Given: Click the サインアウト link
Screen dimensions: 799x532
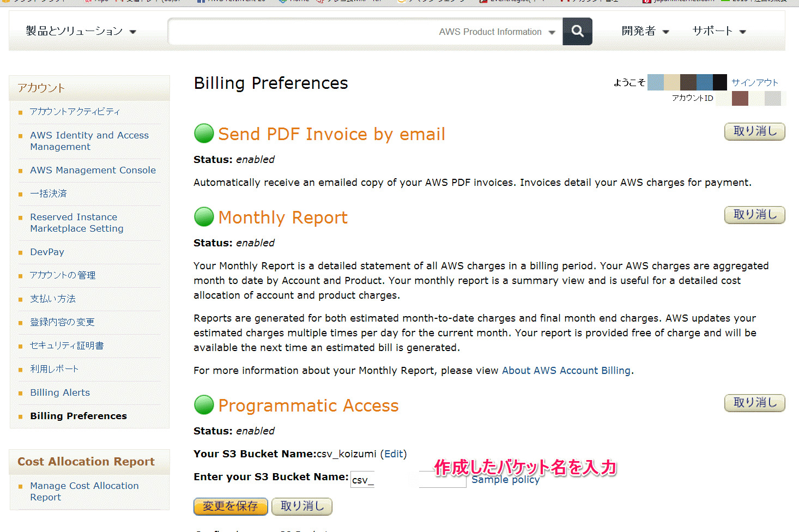Looking at the screenshot, I should point(755,82).
